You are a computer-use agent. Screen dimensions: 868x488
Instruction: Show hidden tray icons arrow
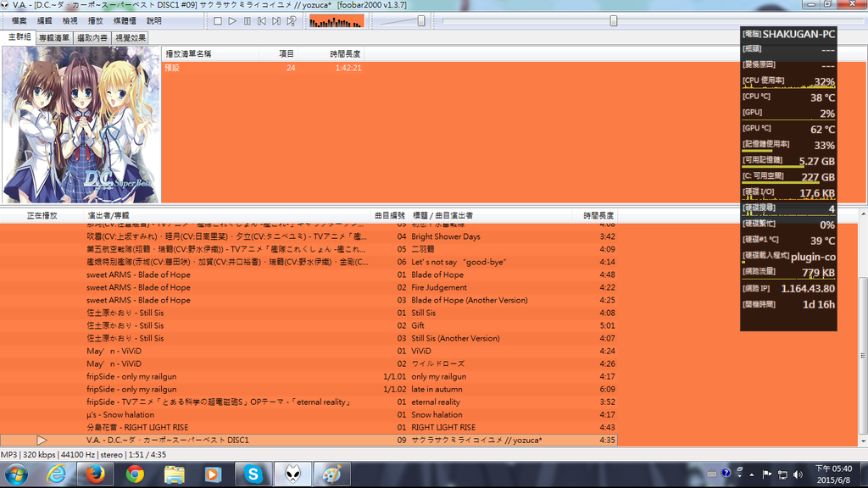coord(751,474)
